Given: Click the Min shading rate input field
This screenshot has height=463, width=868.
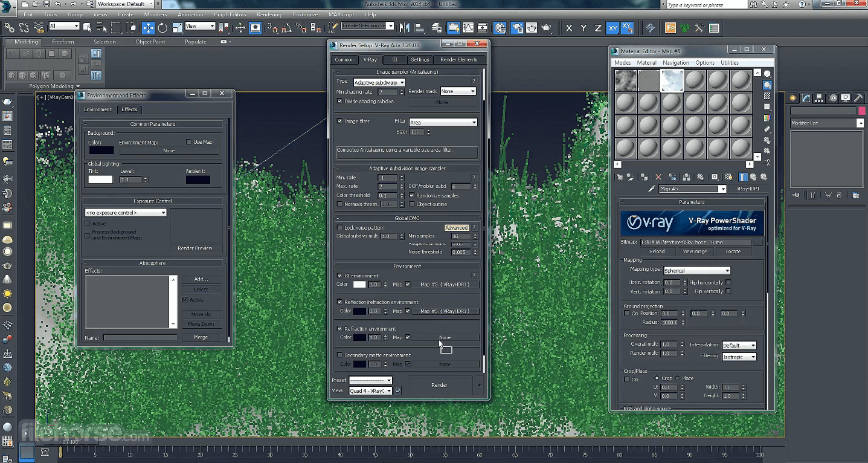Looking at the screenshot, I should click(x=387, y=92).
